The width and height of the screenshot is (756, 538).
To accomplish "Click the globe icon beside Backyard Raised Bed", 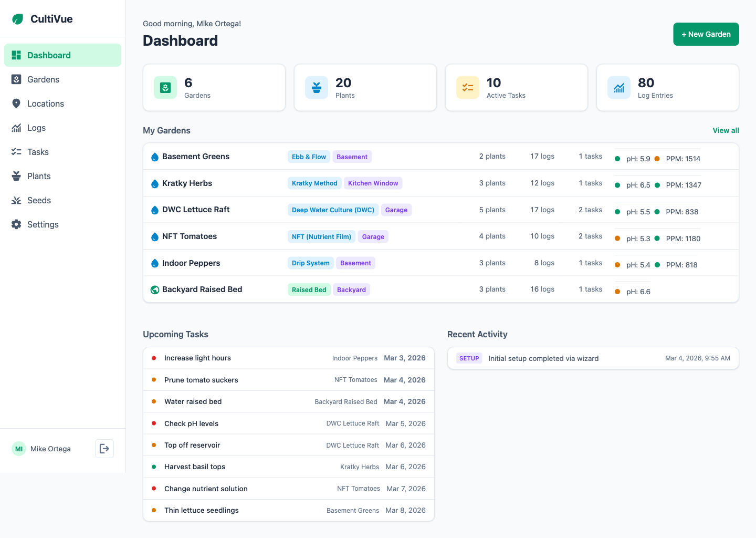I will click(154, 289).
